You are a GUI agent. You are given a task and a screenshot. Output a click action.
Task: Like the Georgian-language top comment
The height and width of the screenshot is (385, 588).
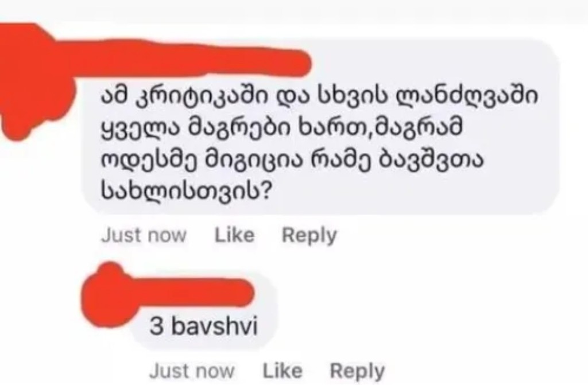coord(234,235)
